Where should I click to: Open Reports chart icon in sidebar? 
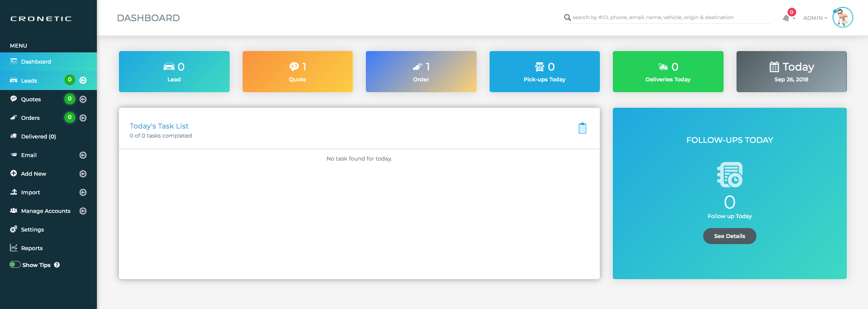click(14, 248)
